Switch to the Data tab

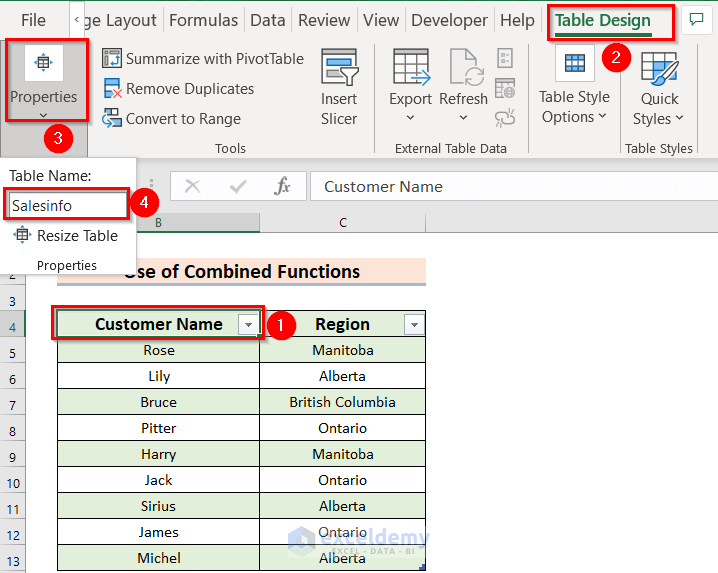(267, 20)
